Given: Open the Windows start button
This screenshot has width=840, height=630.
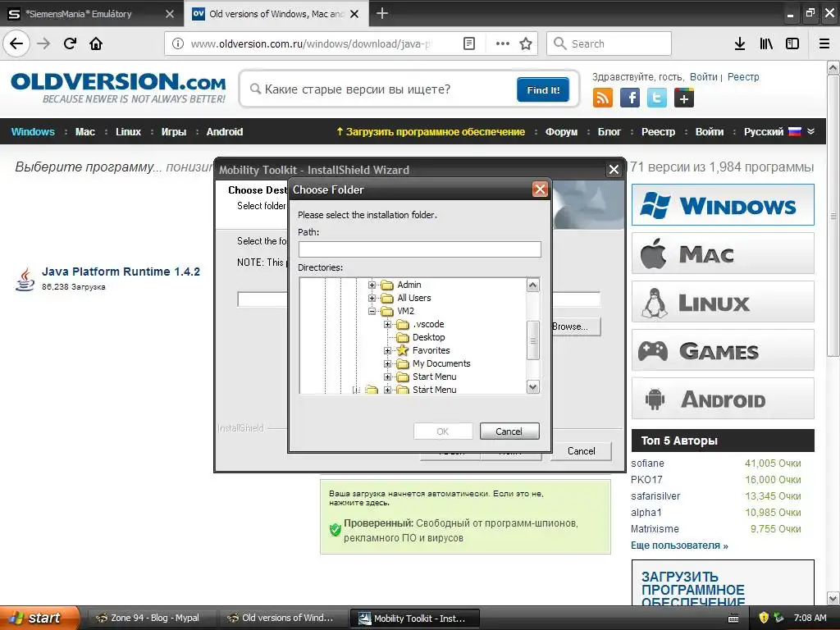Looking at the screenshot, I should (x=40, y=618).
